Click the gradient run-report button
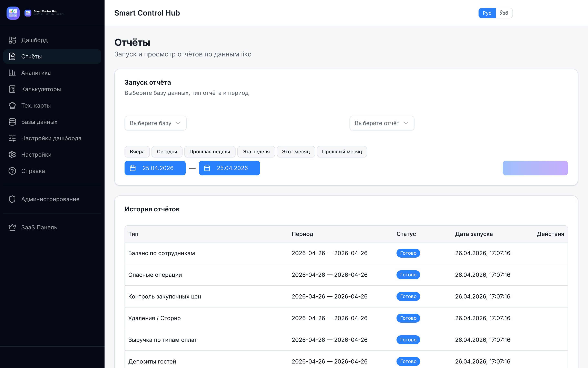 (x=535, y=168)
